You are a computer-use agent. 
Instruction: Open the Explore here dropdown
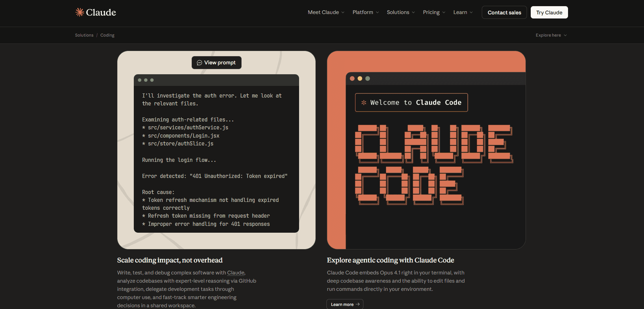[x=551, y=35]
